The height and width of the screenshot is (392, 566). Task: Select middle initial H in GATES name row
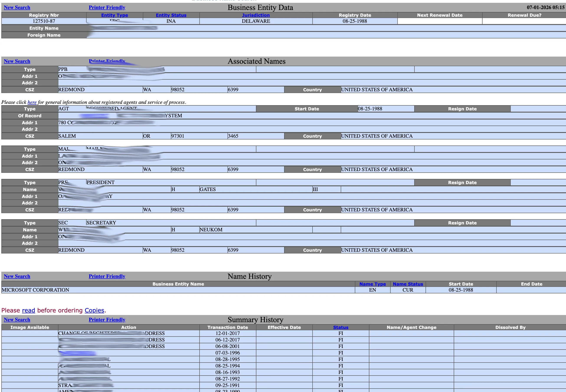[173, 189]
